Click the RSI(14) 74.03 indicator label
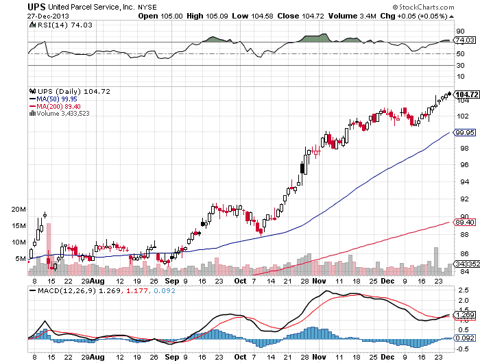This screenshot has width=480, height=363. click(64, 25)
